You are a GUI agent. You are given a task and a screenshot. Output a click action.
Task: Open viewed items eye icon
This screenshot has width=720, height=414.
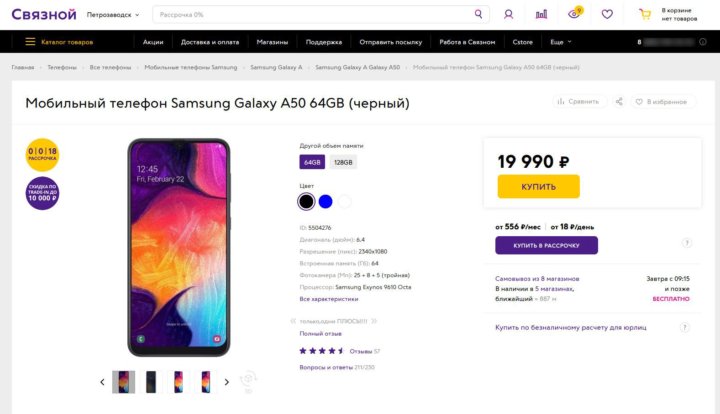coord(574,14)
